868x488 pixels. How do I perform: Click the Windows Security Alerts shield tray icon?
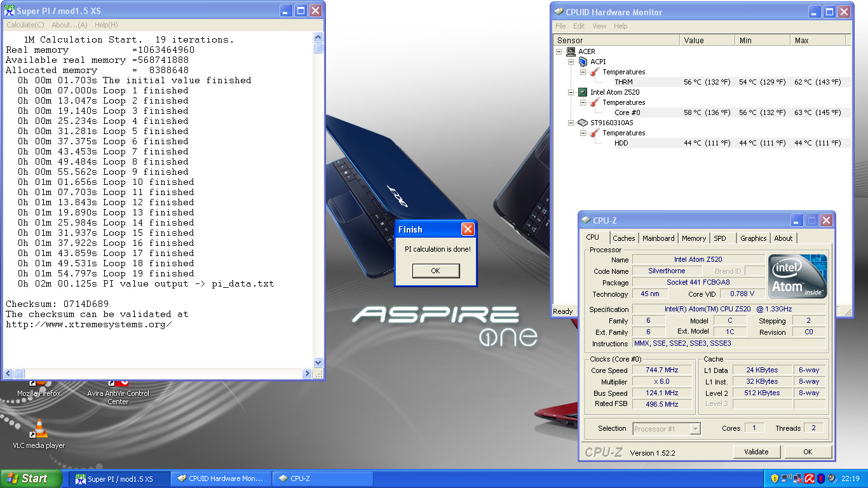775,478
